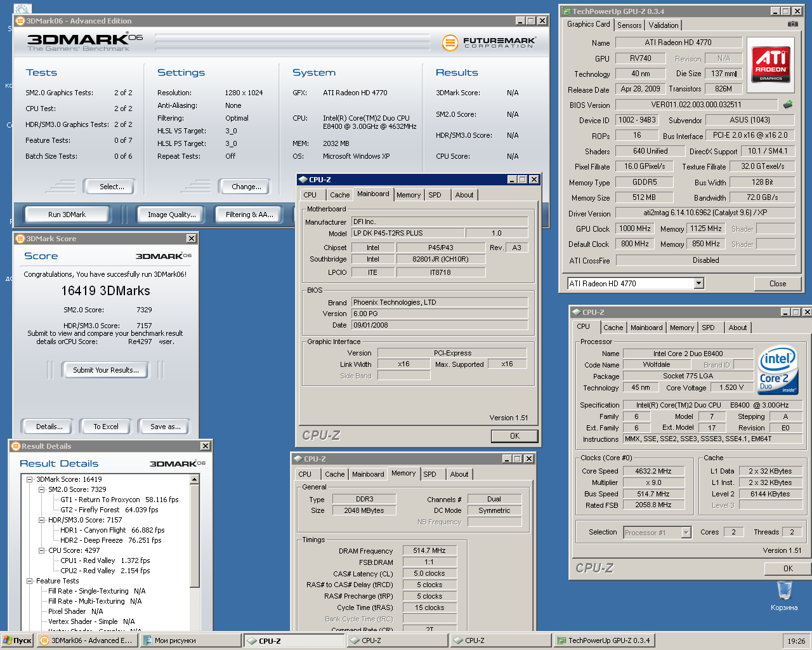Collapse the 3DMark Score: 16419 tree node
The width and height of the screenshot is (812, 650).
click(x=30, y=479)
